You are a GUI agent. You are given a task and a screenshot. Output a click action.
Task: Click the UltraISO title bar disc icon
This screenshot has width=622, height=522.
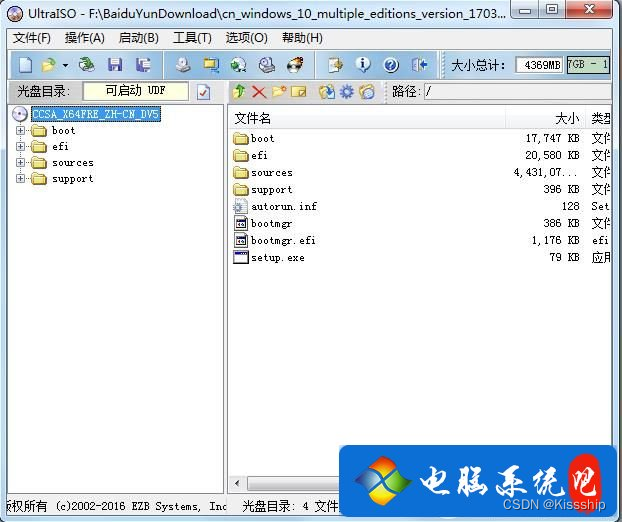pyautogui.click(x=15, y=13)
